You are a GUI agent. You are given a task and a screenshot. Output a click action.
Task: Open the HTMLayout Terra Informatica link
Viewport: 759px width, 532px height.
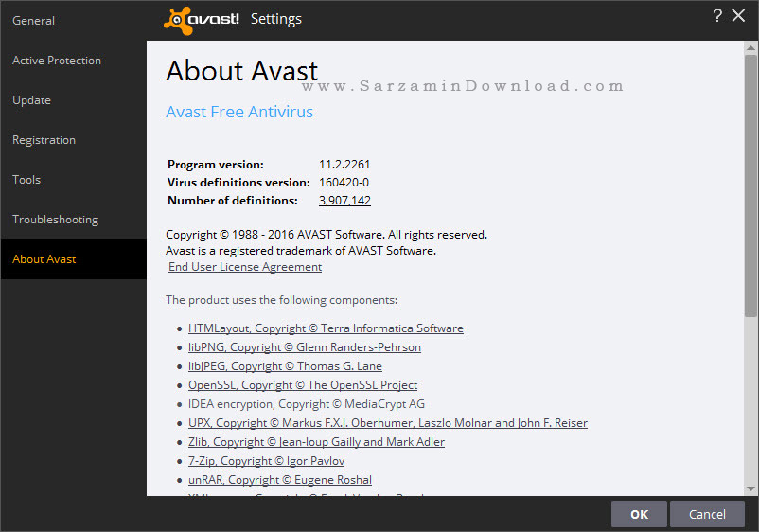(326, 328)
